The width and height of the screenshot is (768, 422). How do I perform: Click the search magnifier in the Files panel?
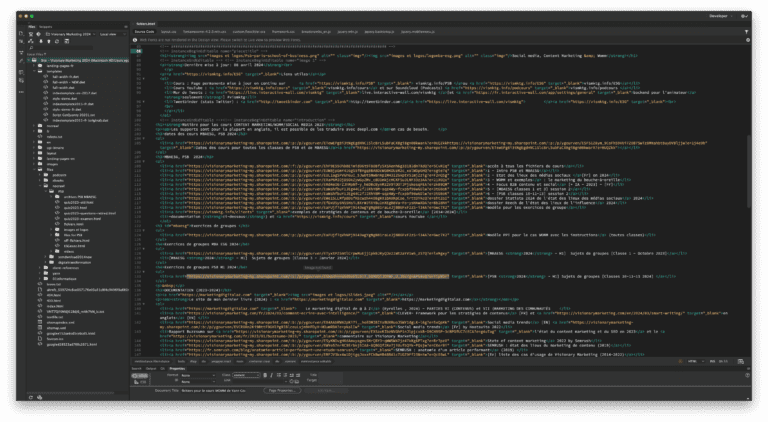[x=31, y=48]
